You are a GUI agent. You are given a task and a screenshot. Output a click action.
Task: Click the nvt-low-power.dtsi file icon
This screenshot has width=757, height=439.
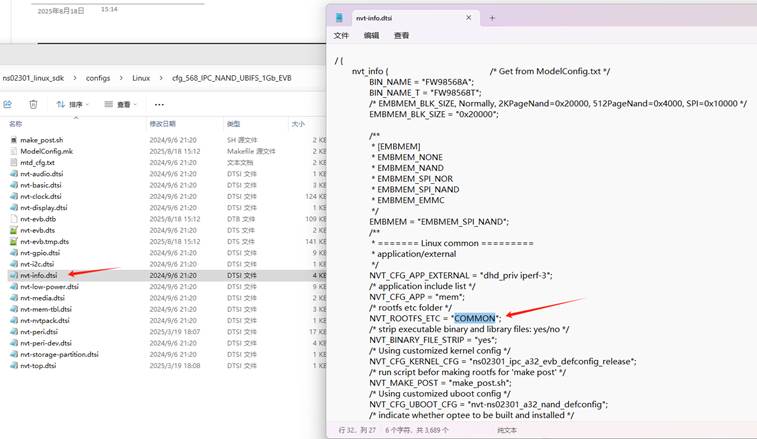click(x=14, y=286)
